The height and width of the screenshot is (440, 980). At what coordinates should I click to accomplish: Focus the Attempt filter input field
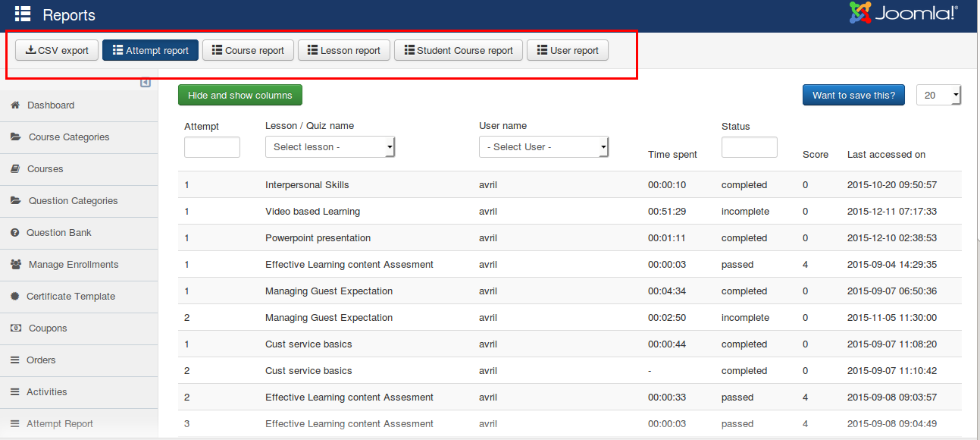coord(211,147)
